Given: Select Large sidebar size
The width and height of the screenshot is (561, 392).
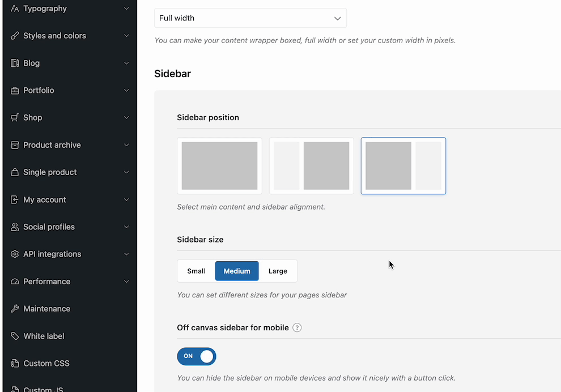Looking at the screenshot, I should click(278, 271).
